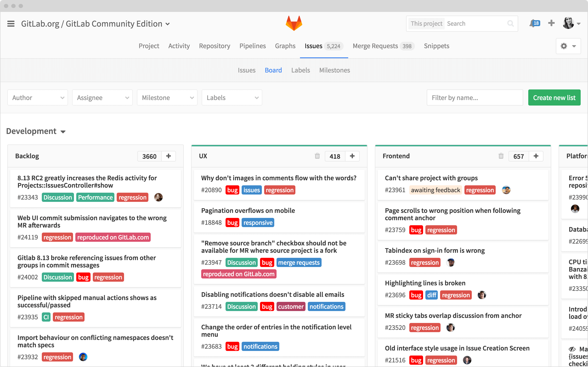Open the navigation hamburger menu
The width and height of the screenshot is (588, 367).
pyautogui.click(x=11, y=23)
